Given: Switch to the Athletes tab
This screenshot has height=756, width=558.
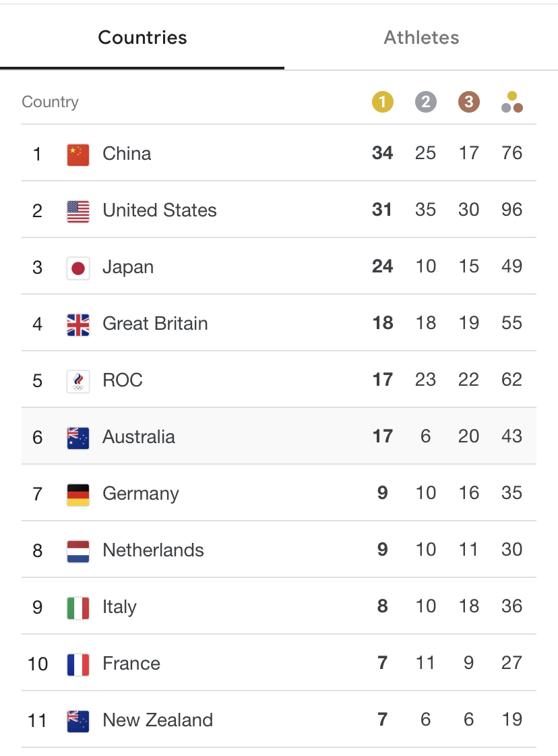Looking at the screenshot, I should [421, 38].
